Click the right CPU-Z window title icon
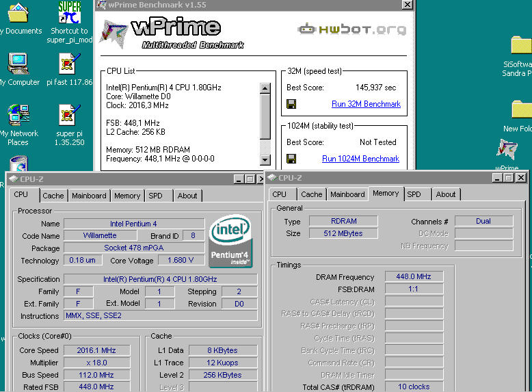The height and width of the screenshot is (392, 532). point(271,177)
